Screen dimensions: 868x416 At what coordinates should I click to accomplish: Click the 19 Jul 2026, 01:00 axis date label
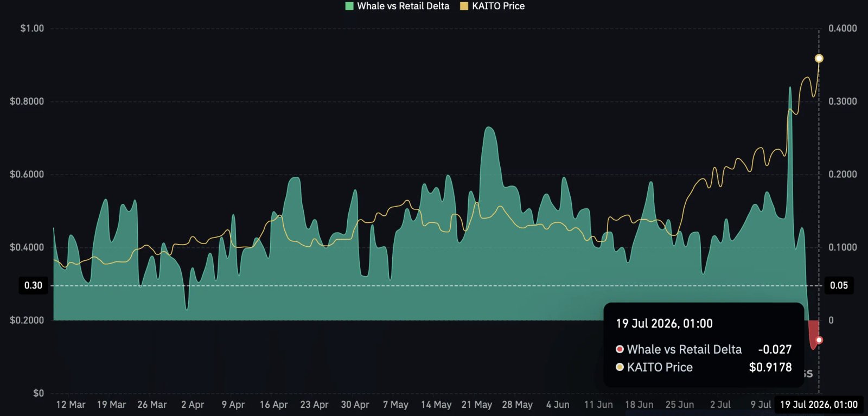click(x=819, y=405)
